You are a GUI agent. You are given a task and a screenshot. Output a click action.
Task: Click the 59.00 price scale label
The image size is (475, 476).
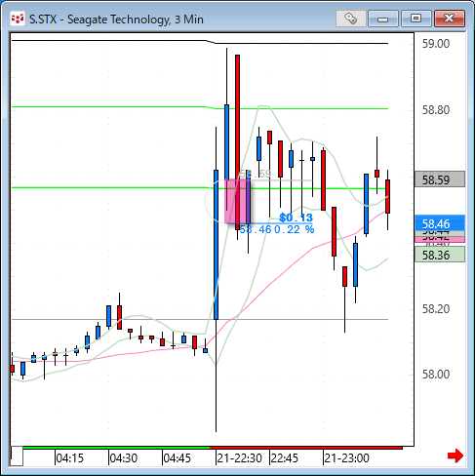point(436,44)
